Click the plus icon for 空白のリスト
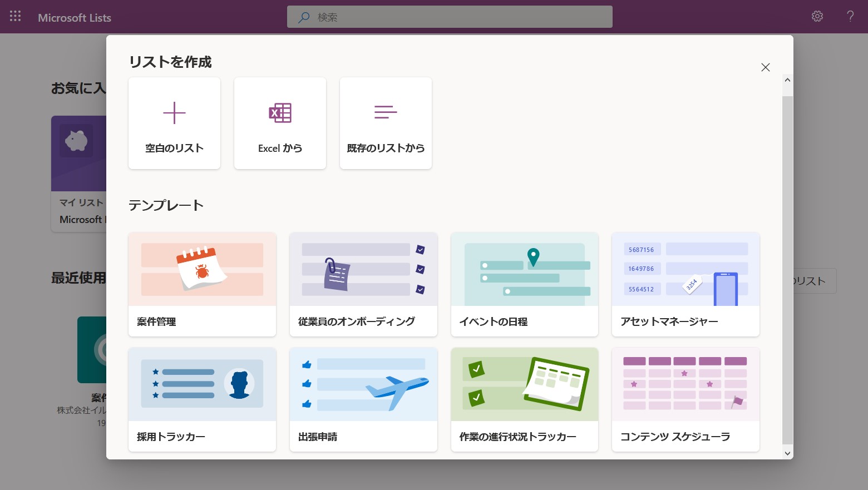This screenshot has width=868, height=490. 174,113
